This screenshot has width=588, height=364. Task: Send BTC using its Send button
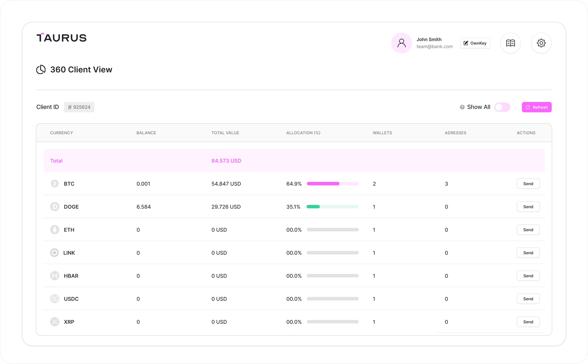point(528,184)
